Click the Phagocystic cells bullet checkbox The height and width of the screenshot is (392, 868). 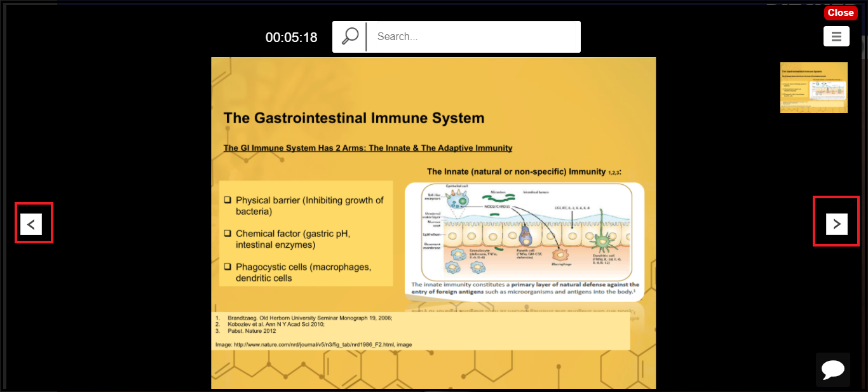227,267
